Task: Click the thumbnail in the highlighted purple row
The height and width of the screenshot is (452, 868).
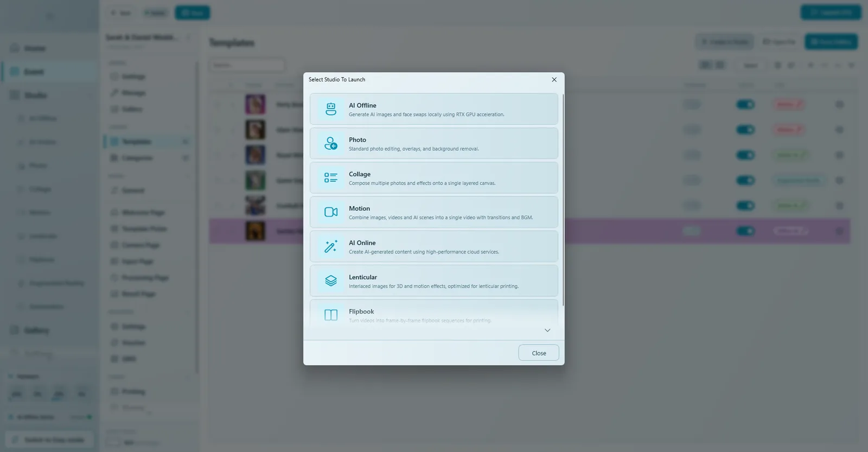Action: 255,231
